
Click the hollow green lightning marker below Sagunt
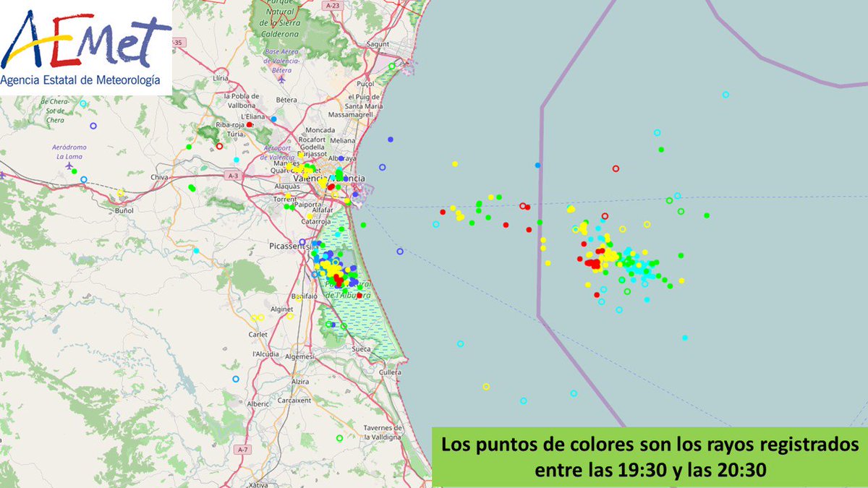(x=391, y=66)
